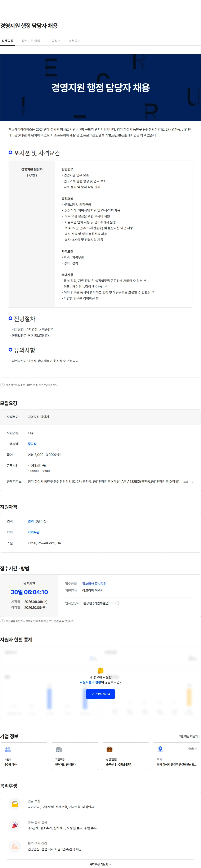This screenshot has height=868, width=201.
Task: Go to the 추천공고 tab
Action: point(74,41)
